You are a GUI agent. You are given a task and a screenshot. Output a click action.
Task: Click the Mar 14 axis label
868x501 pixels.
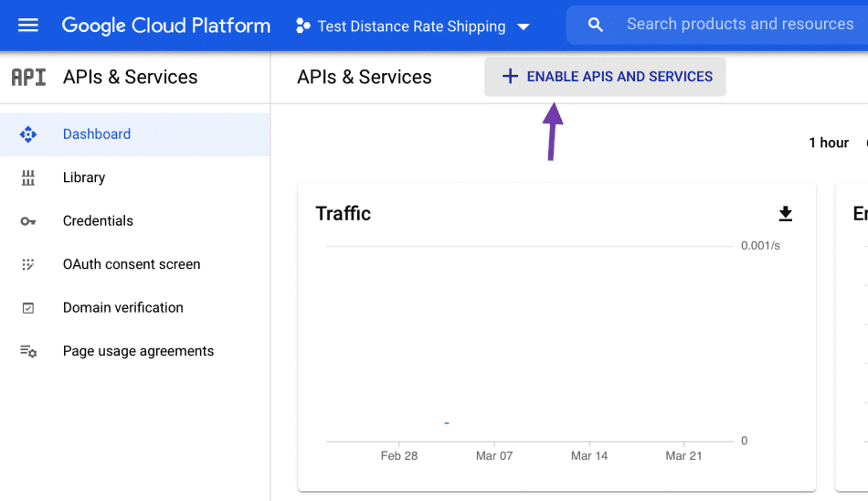click(589, 455)
